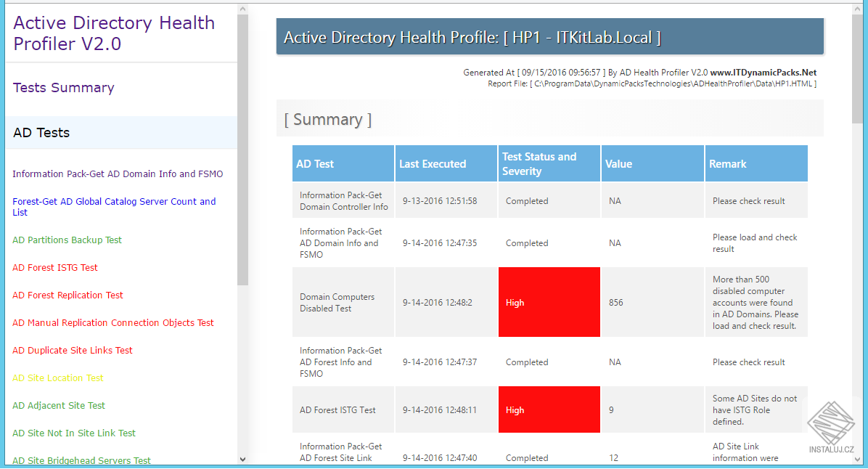
Task: Click Information Pack-Get Domain Controller Info cell
Action: pos(343,201)
